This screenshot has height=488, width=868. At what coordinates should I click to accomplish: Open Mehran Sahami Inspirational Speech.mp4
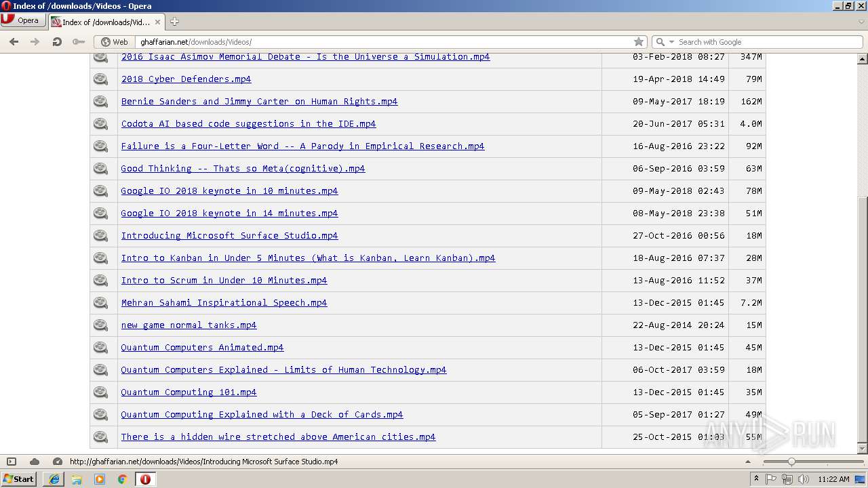(x=224, y=303)
